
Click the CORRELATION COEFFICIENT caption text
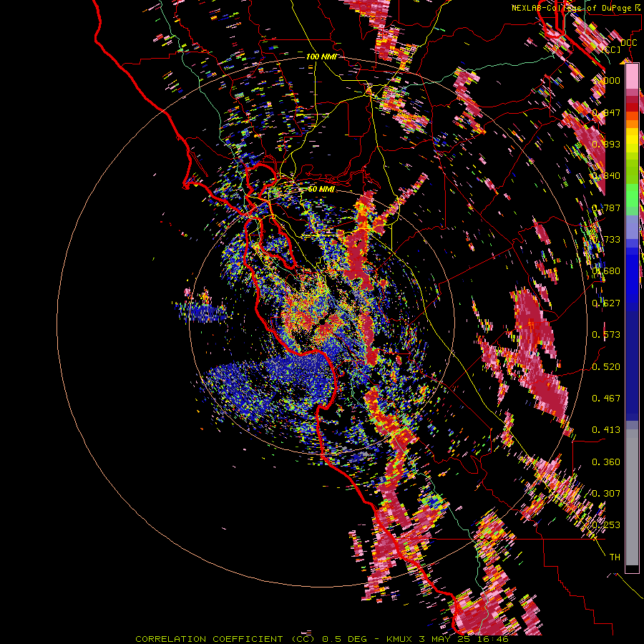point(209,639)
